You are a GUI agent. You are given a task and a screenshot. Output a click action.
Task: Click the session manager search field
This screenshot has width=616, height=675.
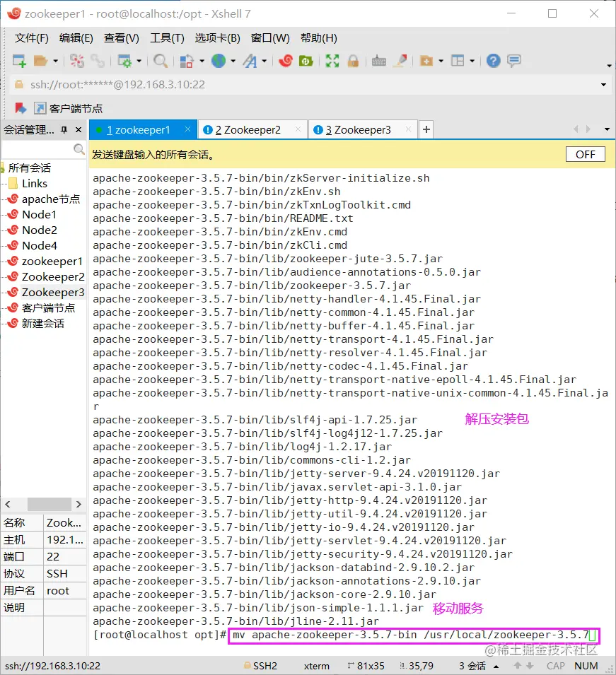[37, 149]
